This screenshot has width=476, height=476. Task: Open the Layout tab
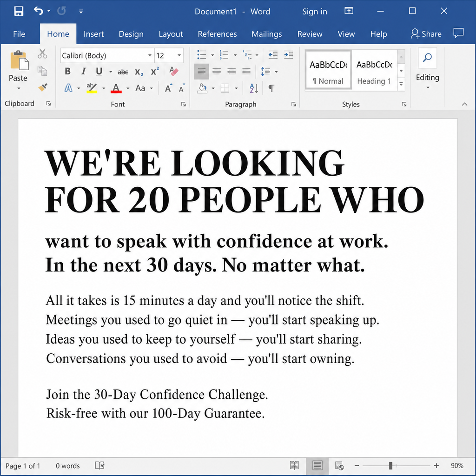coord(171,33)
